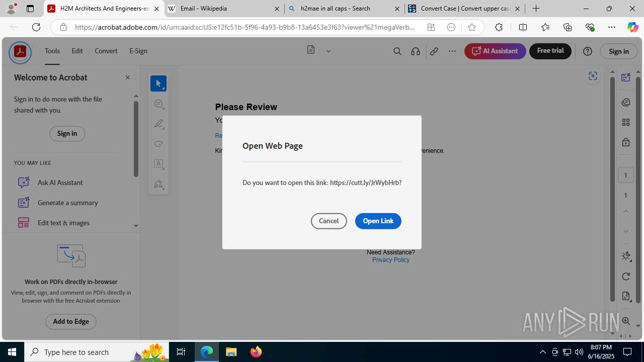Image resolution: width=644 pixels, height=362 pixels.
Task: Open the more options ellipsis in Acrobat header
Action: (x=452, y=51)
